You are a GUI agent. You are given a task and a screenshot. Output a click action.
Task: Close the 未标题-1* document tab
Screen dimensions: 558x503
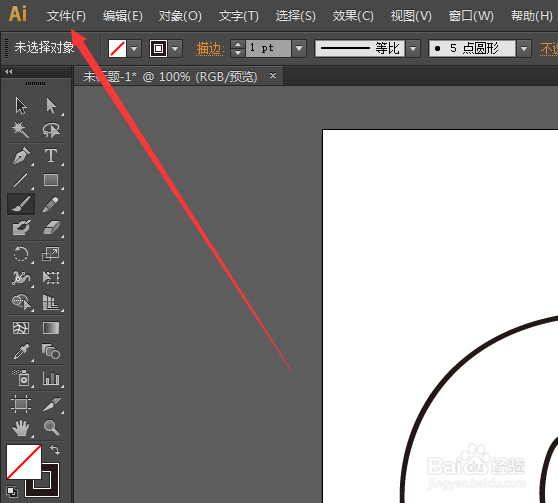[x=273, y=75]
